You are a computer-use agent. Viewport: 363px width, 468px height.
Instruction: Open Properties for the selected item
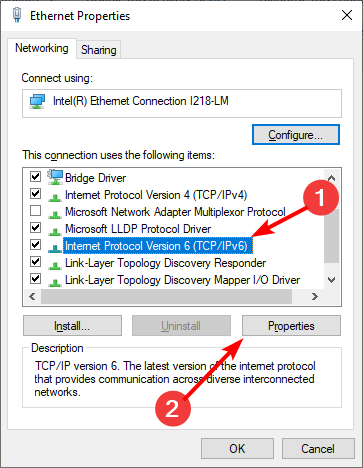click(x=291, y=326)
